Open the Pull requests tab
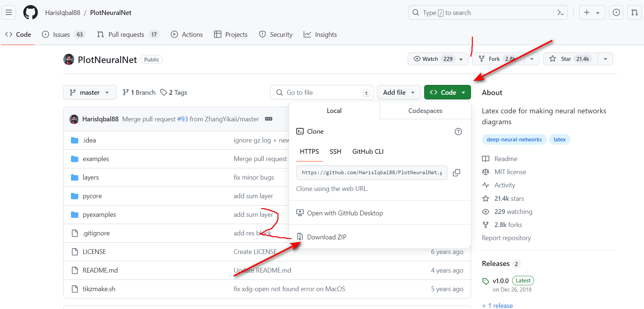 click(128, 35)
